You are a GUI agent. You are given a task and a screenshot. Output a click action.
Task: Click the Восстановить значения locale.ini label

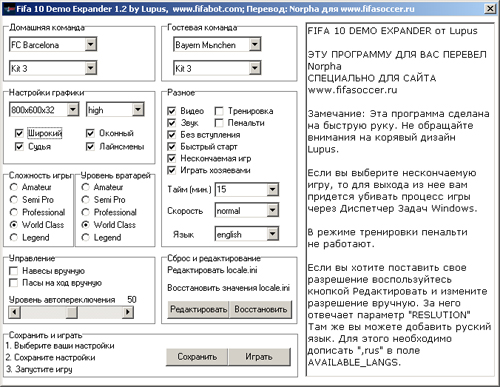click(228, 288)
